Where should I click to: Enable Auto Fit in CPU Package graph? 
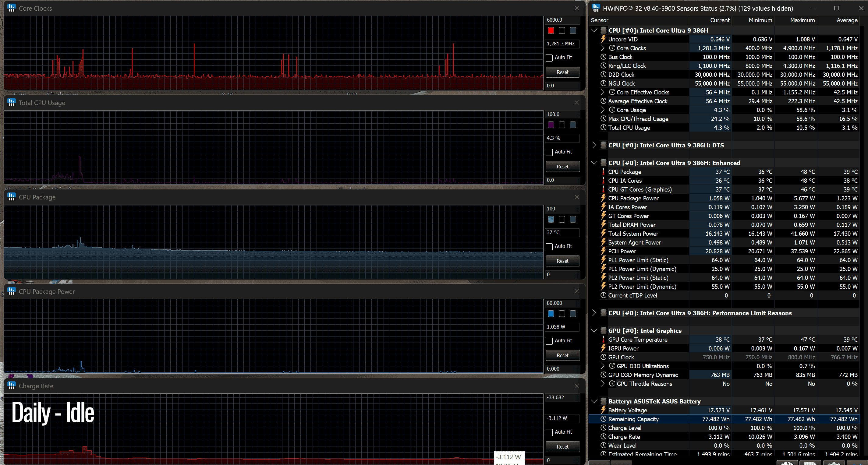point(549,246)
